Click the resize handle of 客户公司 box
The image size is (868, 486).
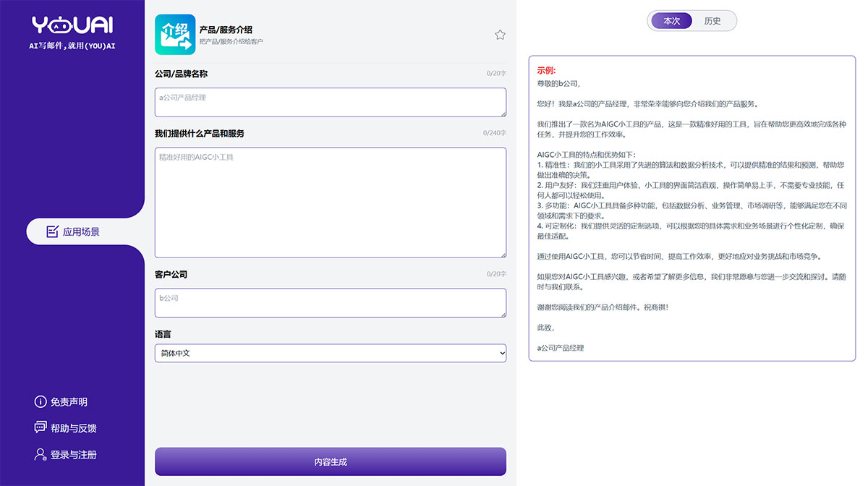pyautogui.click(x=502, y=313)
